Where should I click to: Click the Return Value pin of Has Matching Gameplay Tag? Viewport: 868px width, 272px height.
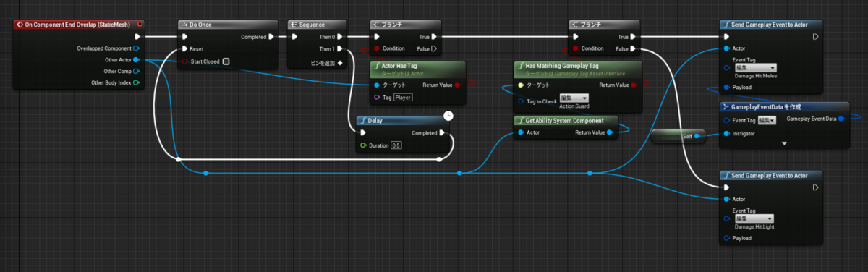pyautogui.click(x=634, y=85)
